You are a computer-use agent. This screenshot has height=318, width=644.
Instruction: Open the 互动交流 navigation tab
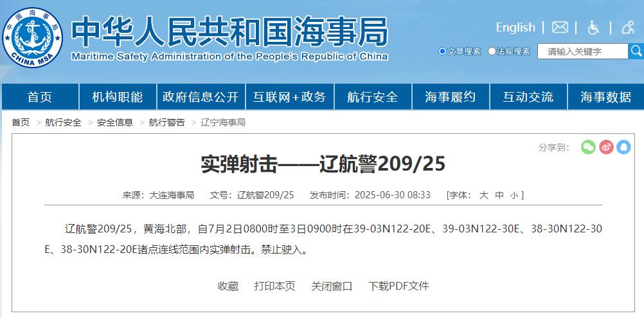click(x=528, y=97)
